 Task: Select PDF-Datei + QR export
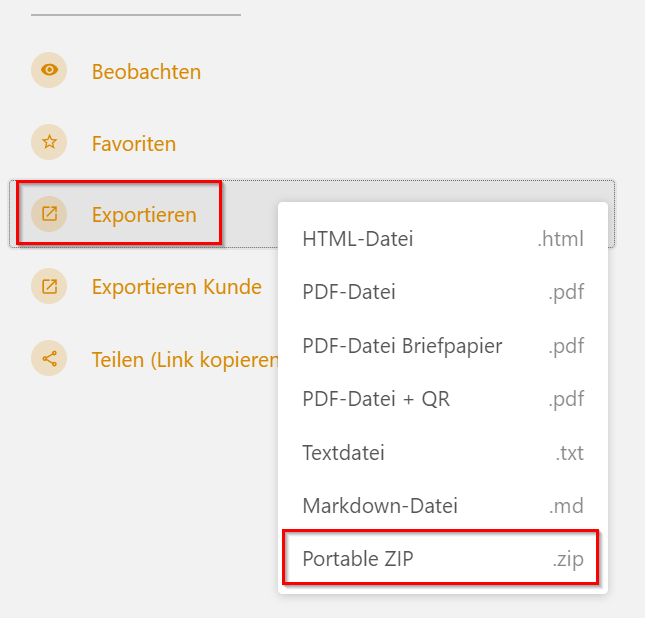(x=443, y=399)
